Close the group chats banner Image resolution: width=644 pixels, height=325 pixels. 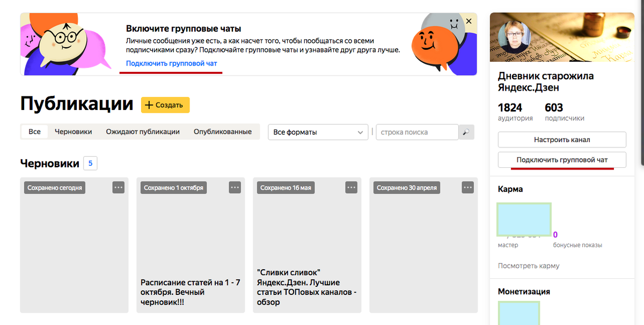[x=469, y=21]
